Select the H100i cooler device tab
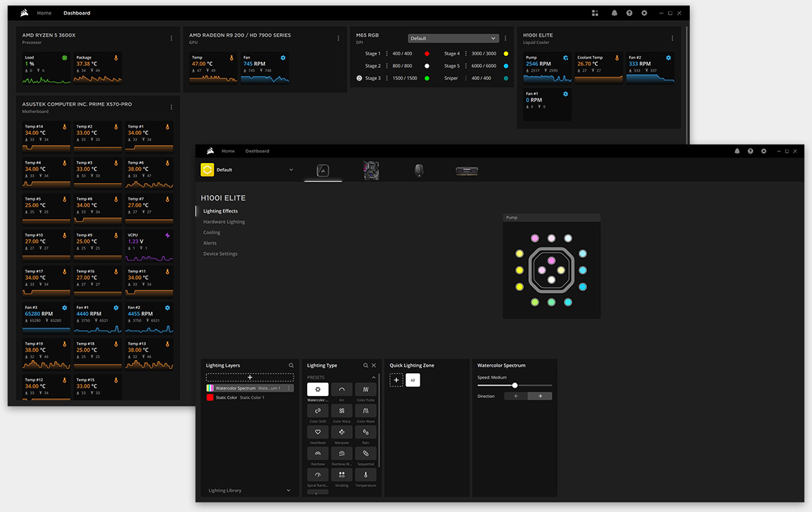812x512 pixels. pos(322,171)
